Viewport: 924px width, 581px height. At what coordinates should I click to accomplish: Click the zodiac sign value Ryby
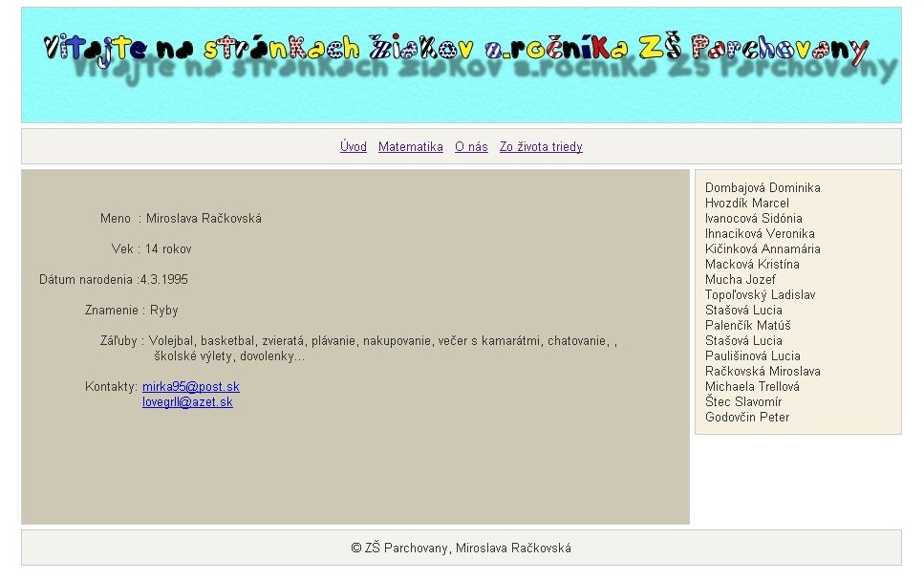pyautogui.click(x=163, y=311)
